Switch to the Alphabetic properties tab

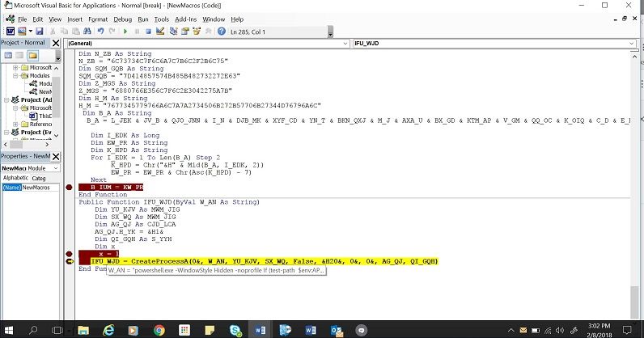tap(15, 178)
